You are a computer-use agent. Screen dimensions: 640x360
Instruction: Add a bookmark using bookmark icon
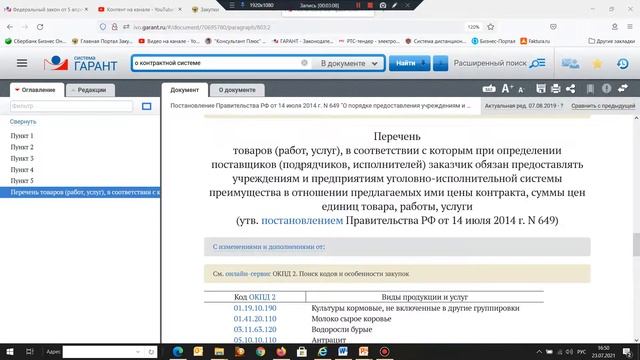click(590, 89)
